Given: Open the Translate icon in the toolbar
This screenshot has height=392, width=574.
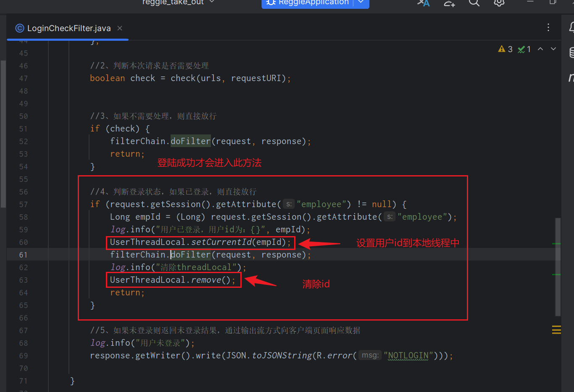Looking at the screenshot, I should [423, 3].
